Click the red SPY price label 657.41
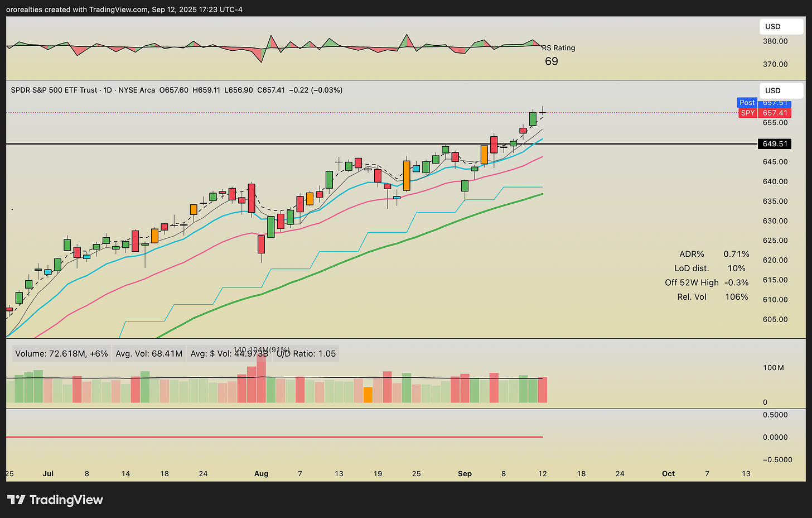The width and height of the screenshot is (812, 518). [763, 113]
